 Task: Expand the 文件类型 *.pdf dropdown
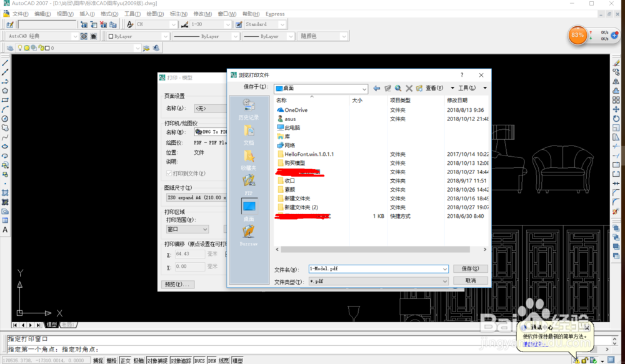[x=445, y=282]
